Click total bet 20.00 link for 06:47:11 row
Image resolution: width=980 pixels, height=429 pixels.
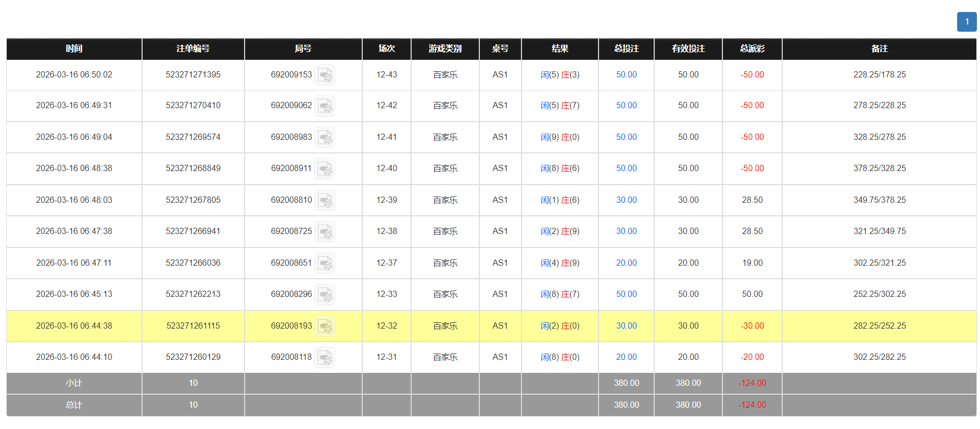[626, 263]
